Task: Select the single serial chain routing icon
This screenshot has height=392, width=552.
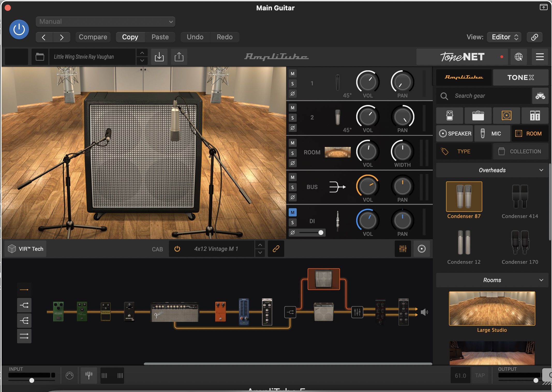Action: pyautogui.click(x=24, y=290)
